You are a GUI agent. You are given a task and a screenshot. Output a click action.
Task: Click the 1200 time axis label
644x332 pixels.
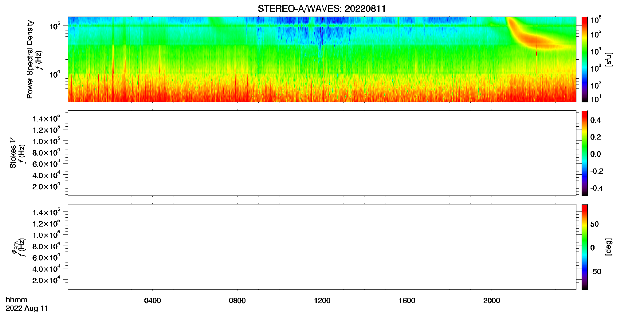point(322,301)
